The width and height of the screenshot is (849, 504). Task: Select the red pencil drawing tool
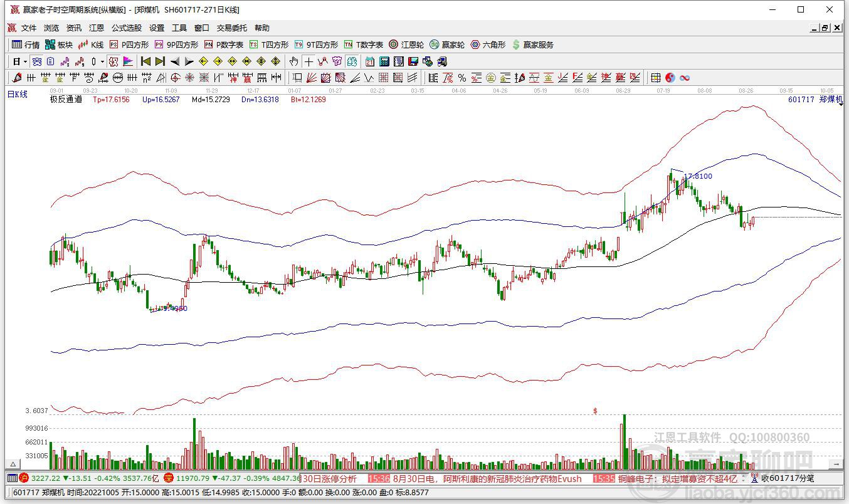(x=16, y=78)
